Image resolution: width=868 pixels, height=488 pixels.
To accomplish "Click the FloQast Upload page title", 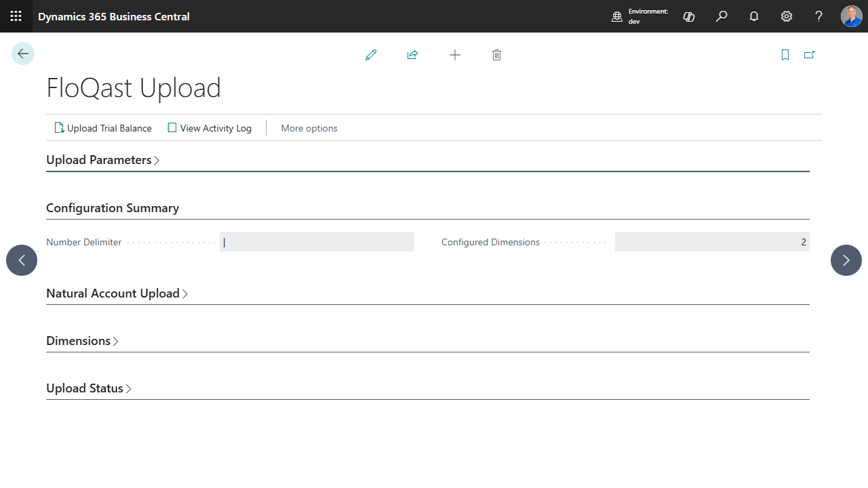I will [x=134, y=88].
